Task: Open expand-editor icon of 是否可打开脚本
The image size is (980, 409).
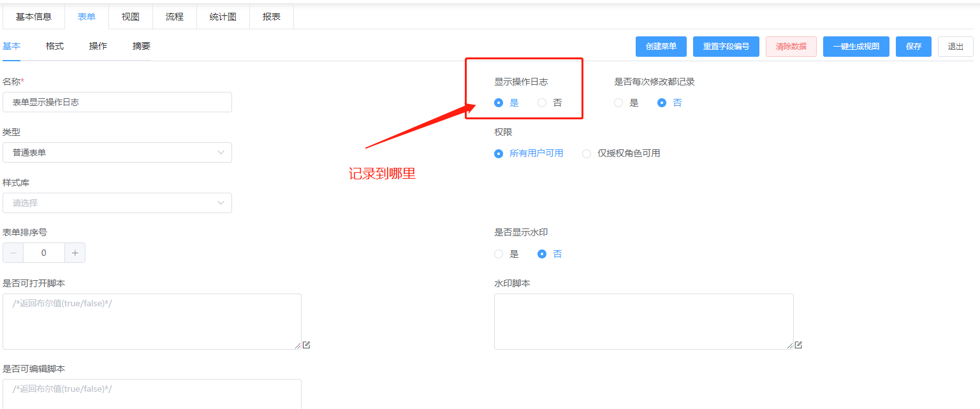Action: (x=307, y=345)
